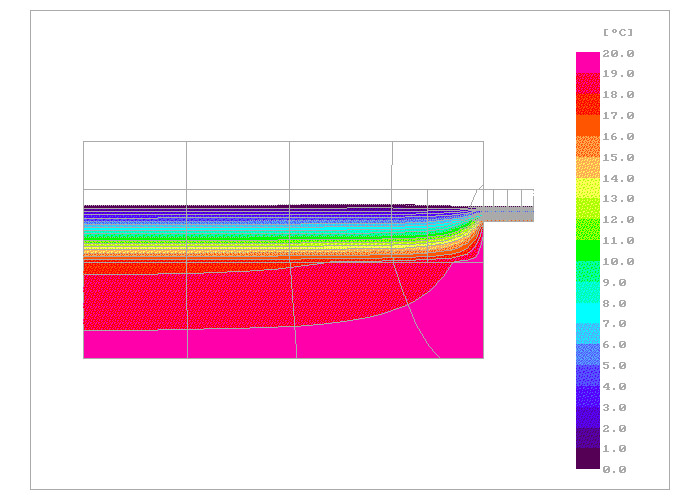The image size is (700, 500).
Task: Click the 20.0 legend value
Action: click(x=618, y=54)
